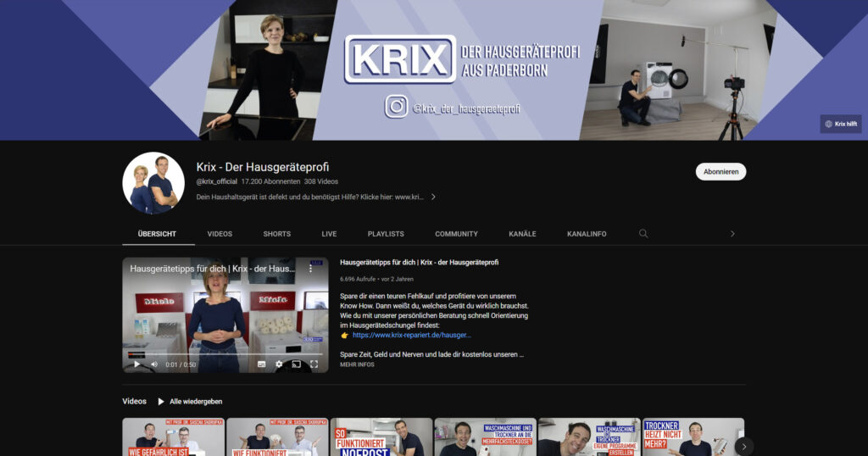
Task: Mute the trailer with the volume icon
Action: tap(154, 364)
